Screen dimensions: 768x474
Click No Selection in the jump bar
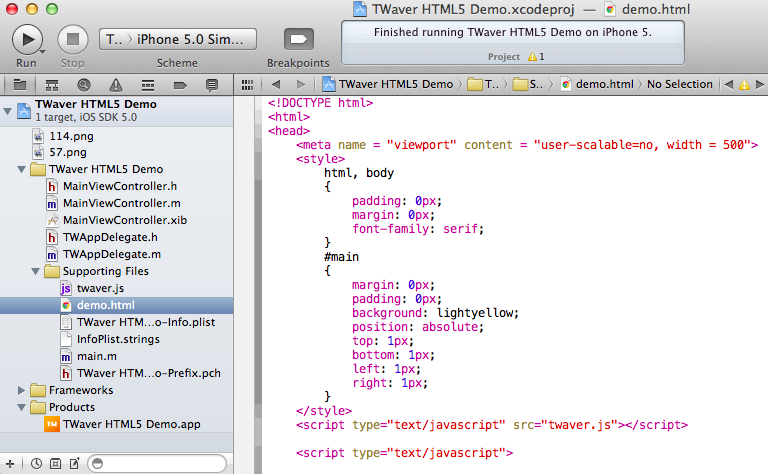[679, 84]
